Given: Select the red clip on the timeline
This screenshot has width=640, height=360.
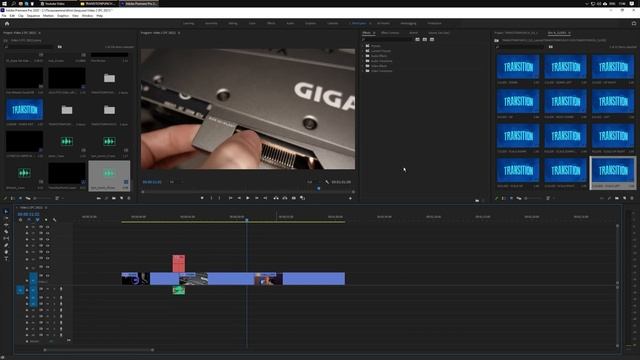Looking at the screenshot, I should [x=178, y=263].
